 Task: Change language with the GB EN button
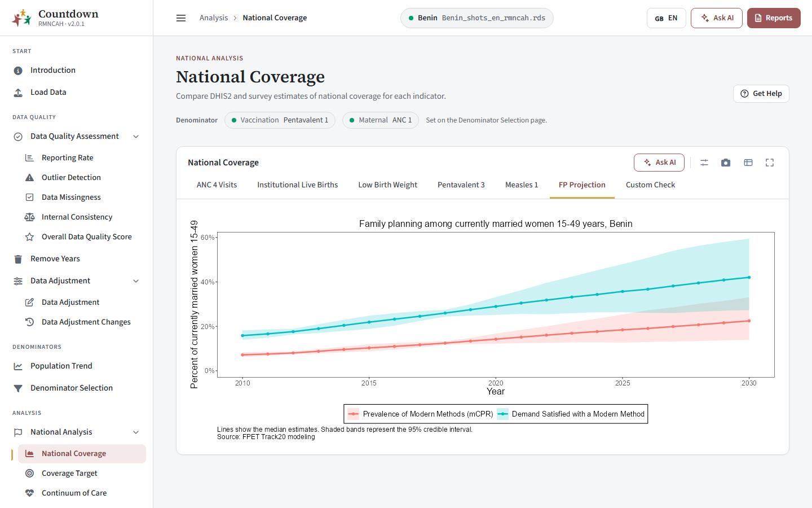667,18
